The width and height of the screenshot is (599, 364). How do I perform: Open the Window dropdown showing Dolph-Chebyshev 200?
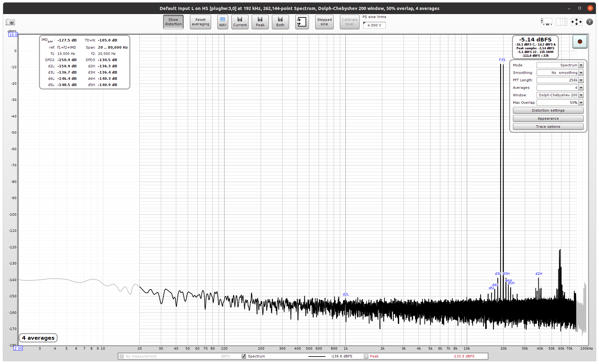click(x=560, y=95)
